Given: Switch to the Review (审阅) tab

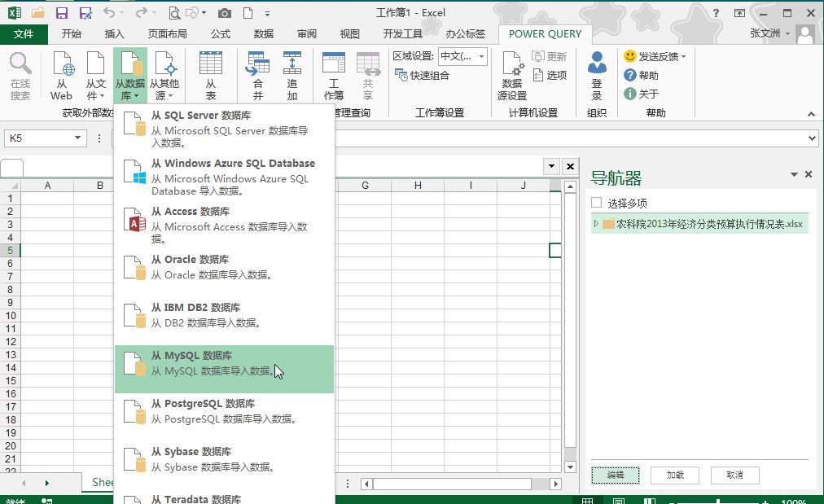Looking at the screenshot, I should [x=307, y=33].
